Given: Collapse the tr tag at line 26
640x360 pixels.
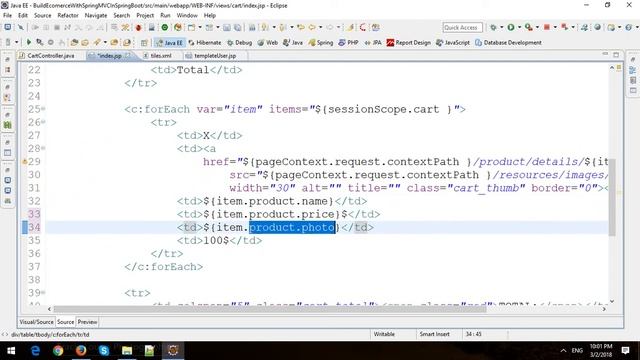Looking at the screenshot, I should (x=43, y=122).
